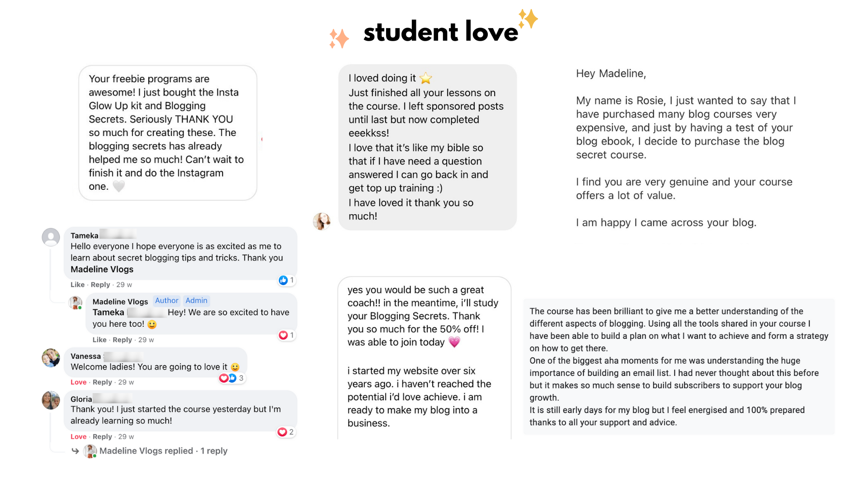Open Gloria's profile picture
Image resolution: width=868 pixels, height=488 pixels.
click(51, 400)
